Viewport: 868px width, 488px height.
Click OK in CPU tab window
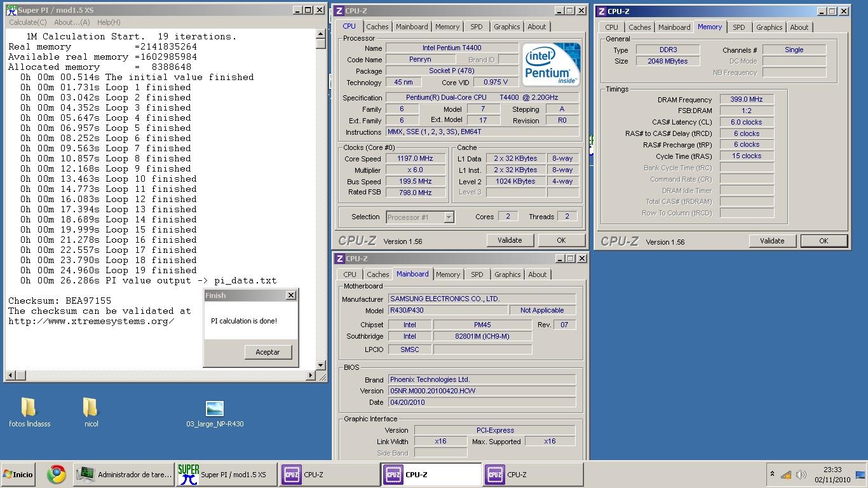point(561,240)
